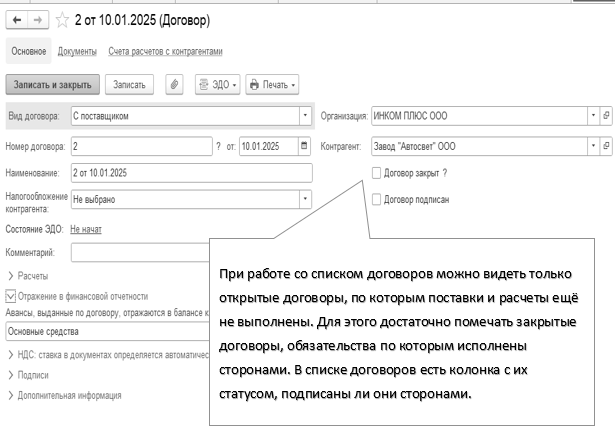Open the Вид договора dropdown list

pyautogui.click(x=305, y=116)
